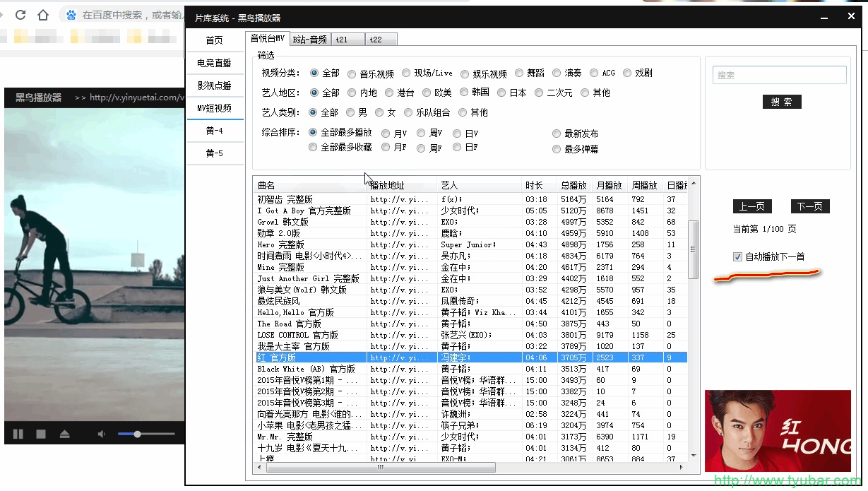868x491 pixels.
Task: Click the 红 HONG album thumbnail
Action: [x=778, y=430]
